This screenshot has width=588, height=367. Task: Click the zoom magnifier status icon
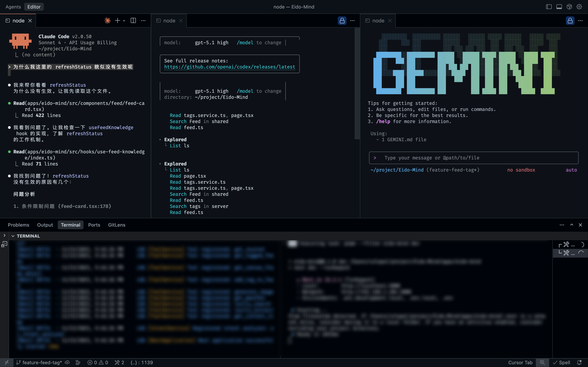click(x=542, y=362)
